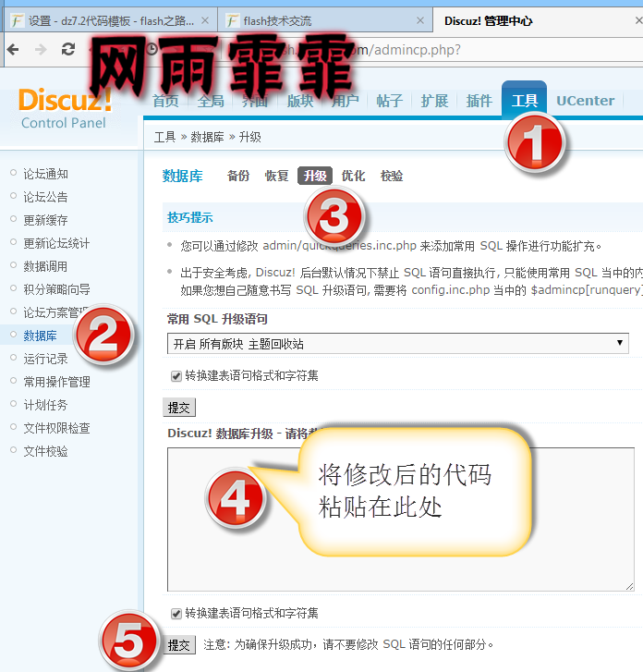The image size is (643, 672).
Task: Open the 帖子 top menu
Action: point(389,101)
